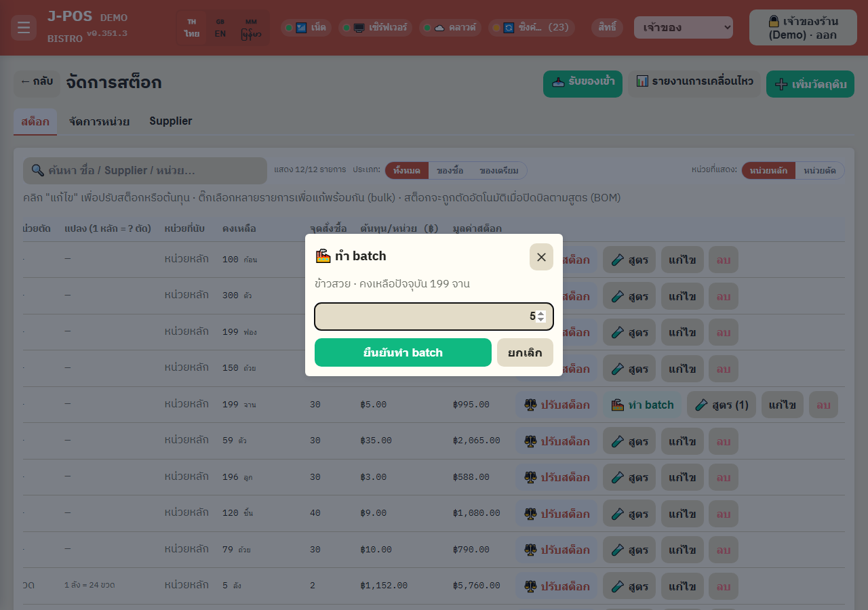Click ลบ on the 199 ฟอง row

point(724,332)
